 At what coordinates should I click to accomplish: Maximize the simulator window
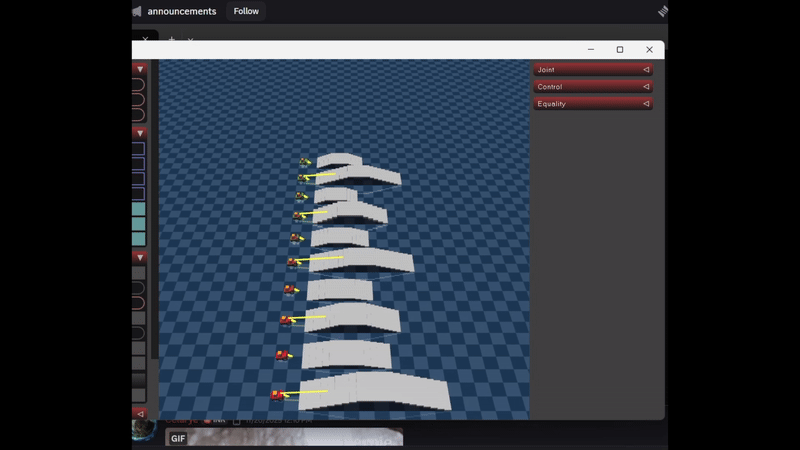click(620, 49)
